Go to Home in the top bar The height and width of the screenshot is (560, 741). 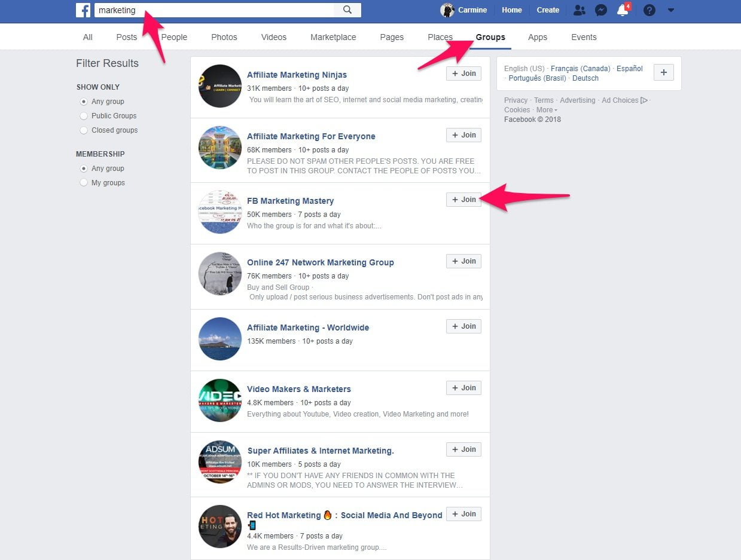(x=512, y=10)
